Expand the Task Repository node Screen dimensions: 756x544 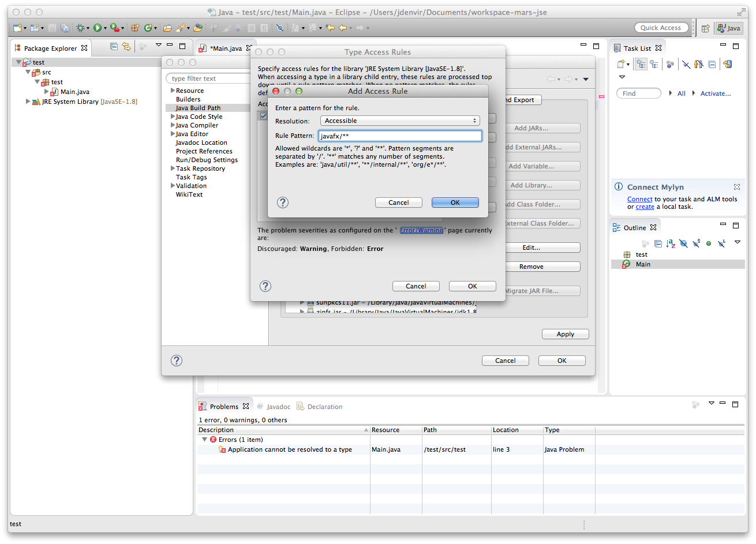173,168
